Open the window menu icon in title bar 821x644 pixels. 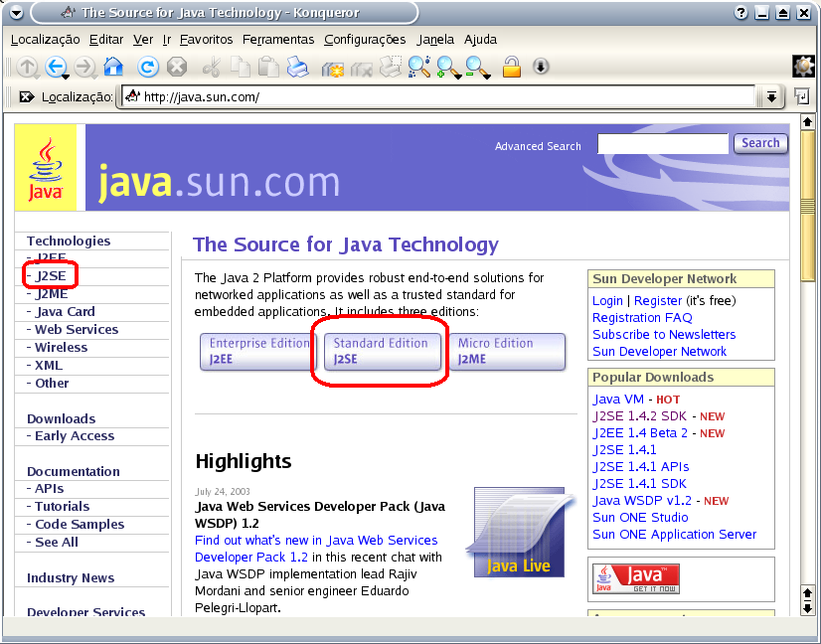click(x=16, y=13)
